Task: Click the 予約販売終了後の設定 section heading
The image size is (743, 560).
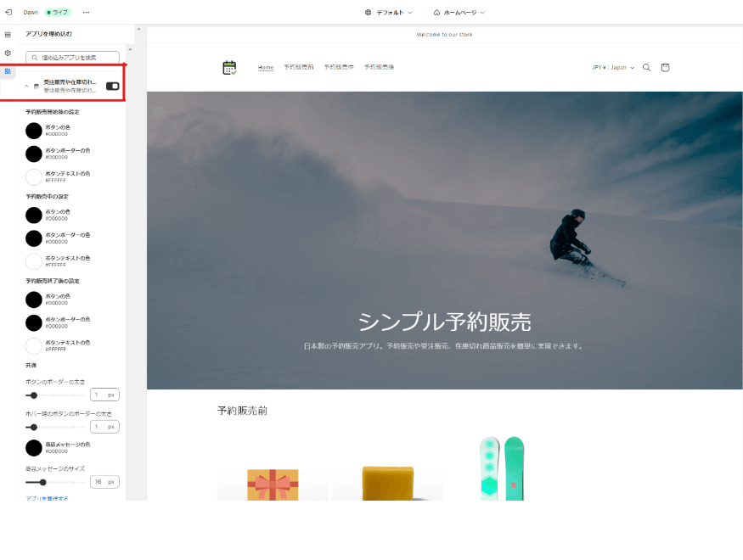Action: tap(53, 281)
